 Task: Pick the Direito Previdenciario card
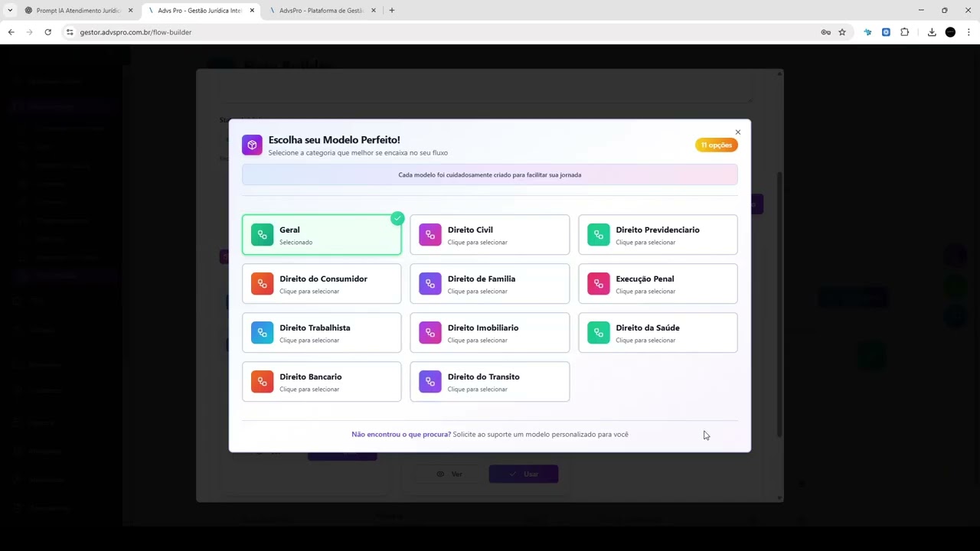[658, 235]
